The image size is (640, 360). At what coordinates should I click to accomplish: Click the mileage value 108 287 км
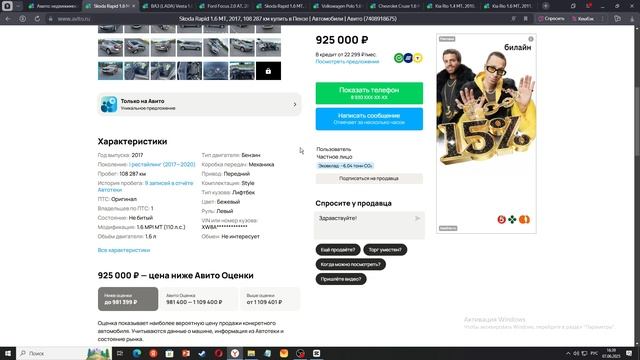click(133, 174)
